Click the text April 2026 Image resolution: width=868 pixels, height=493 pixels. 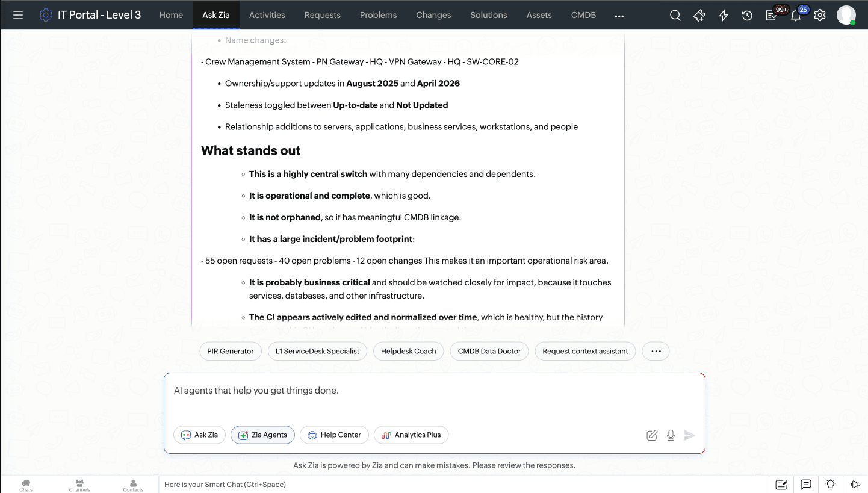438,84
